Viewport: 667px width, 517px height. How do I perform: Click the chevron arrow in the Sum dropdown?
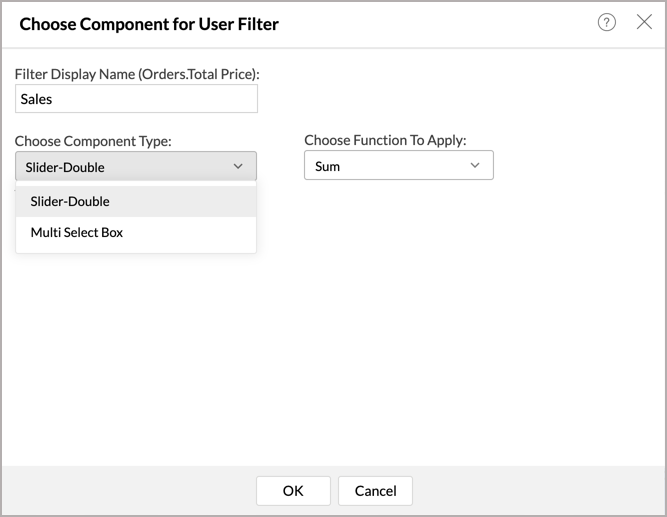point(475,166)
